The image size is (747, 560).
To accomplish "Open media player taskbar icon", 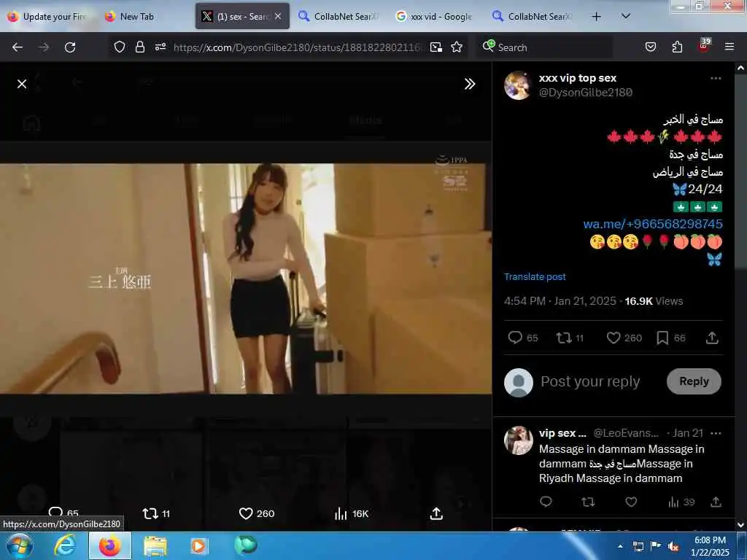I will point(198,546).
